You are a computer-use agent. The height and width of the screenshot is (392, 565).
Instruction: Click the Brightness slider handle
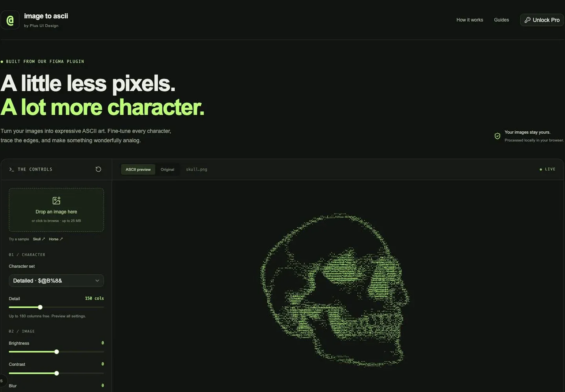coord(56,352)
